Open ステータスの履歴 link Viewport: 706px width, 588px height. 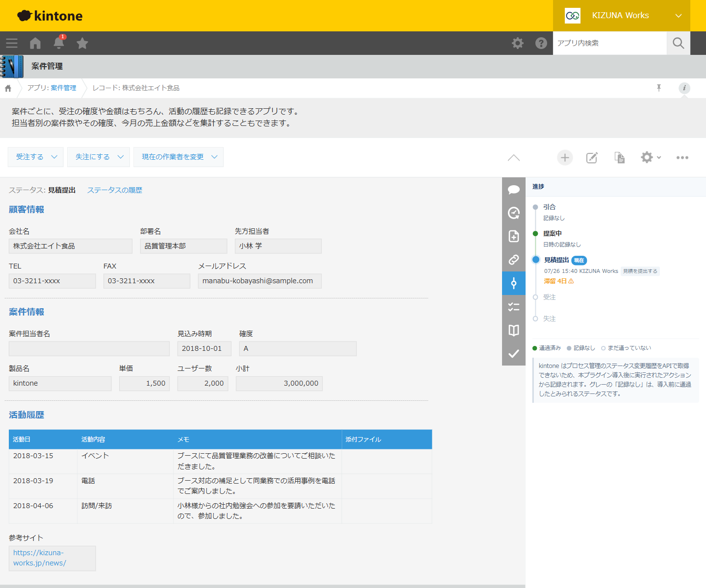click(115, 190)
